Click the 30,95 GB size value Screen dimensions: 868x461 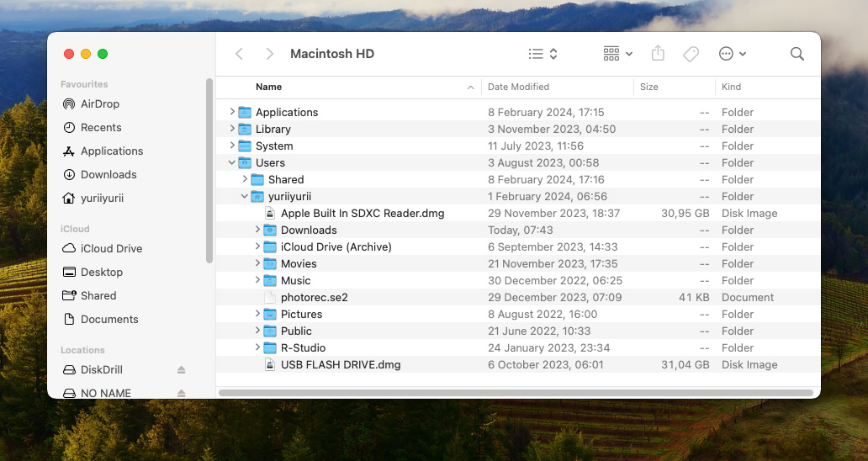tap(685, 213)
